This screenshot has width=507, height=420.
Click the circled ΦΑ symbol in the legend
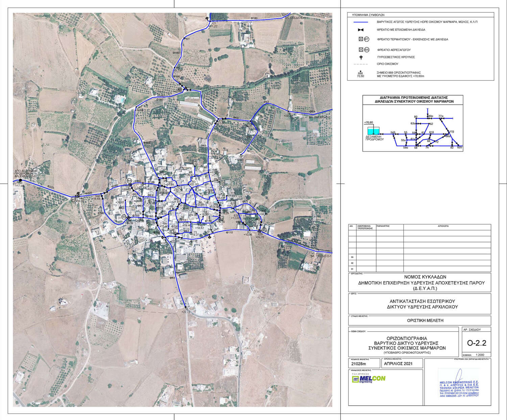(367, 50)
